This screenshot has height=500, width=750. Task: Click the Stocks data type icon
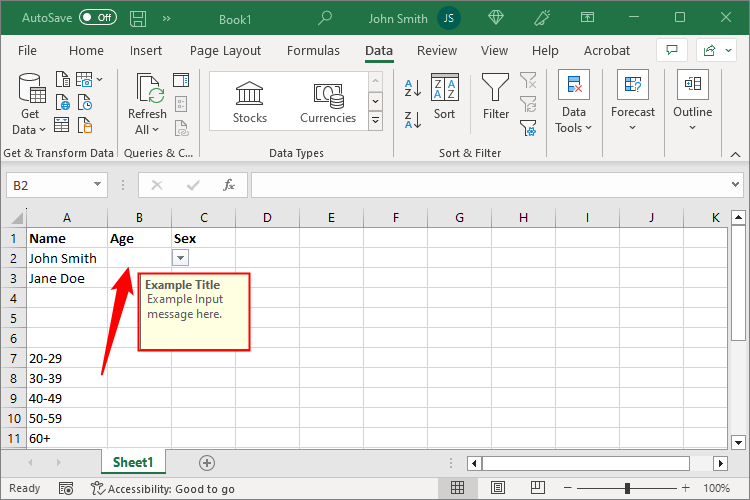pyautogui.click(x=249, y=95)
